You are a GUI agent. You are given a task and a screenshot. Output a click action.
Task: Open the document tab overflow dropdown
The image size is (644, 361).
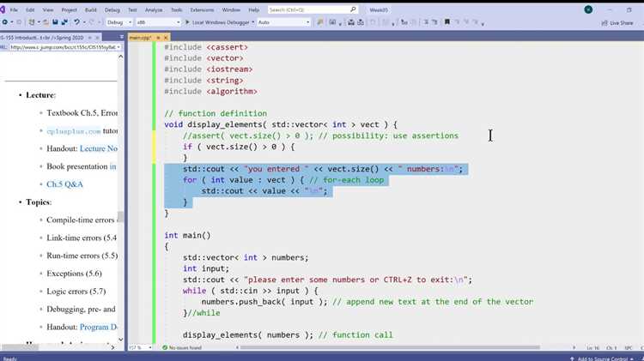tap(122, 38)
